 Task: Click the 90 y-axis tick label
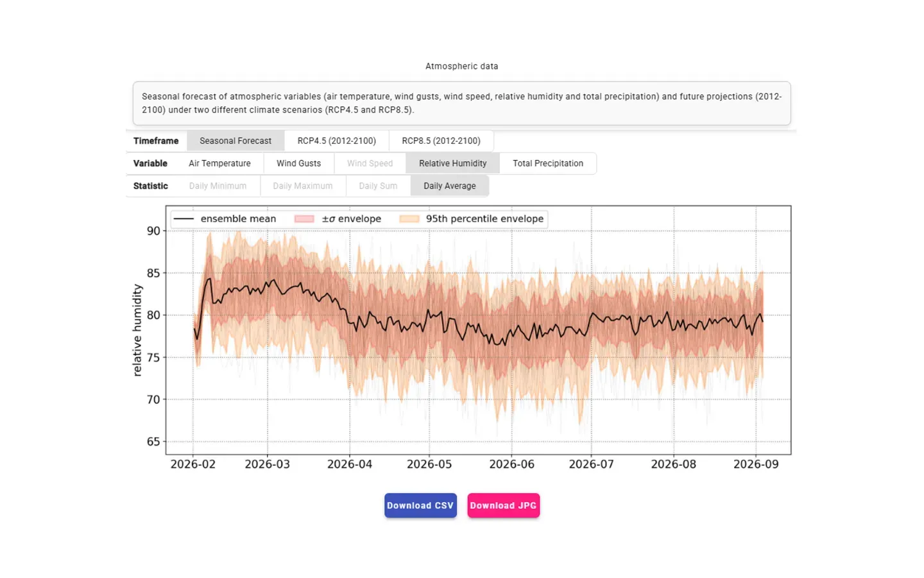click(x=153, y=231)
